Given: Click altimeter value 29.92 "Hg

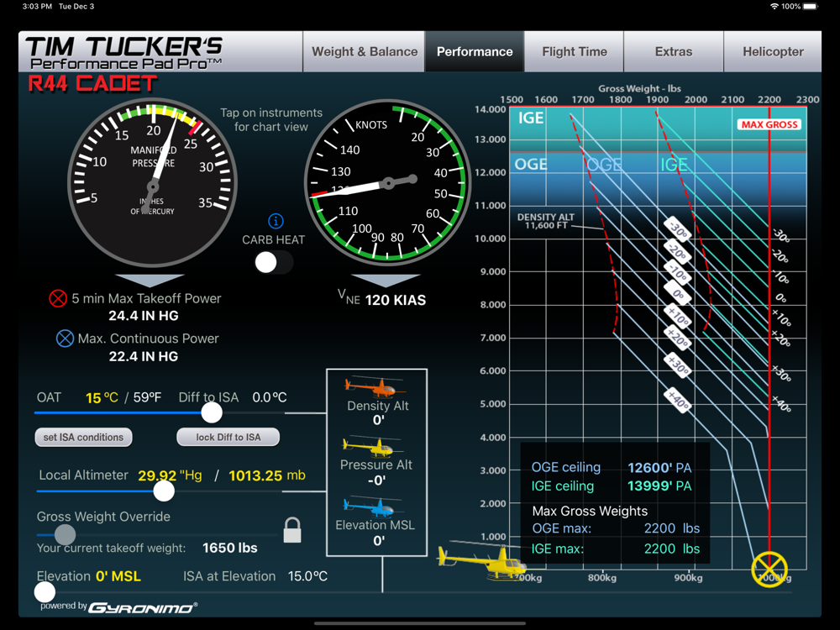Looking at the screenshot, I should click(170, 475).
